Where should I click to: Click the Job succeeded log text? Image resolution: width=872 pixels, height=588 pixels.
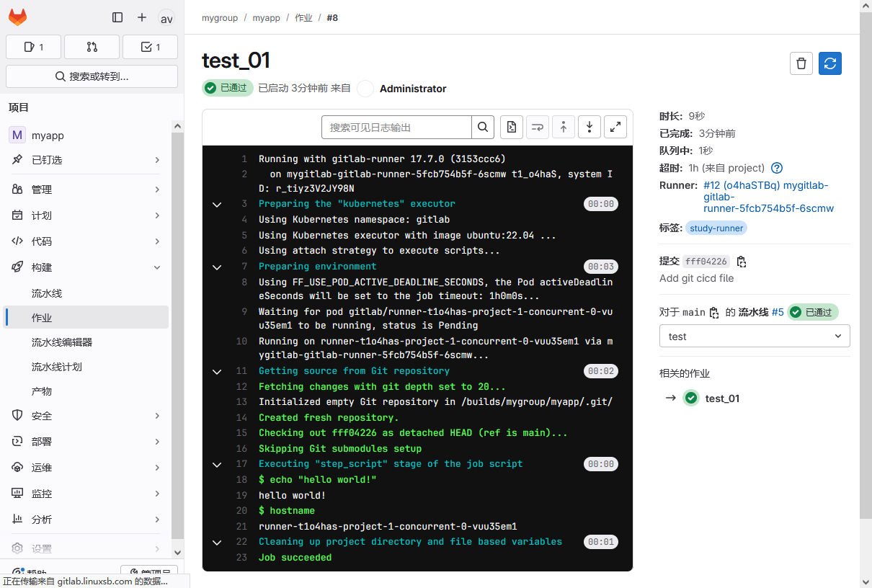(x=295, y=558)
